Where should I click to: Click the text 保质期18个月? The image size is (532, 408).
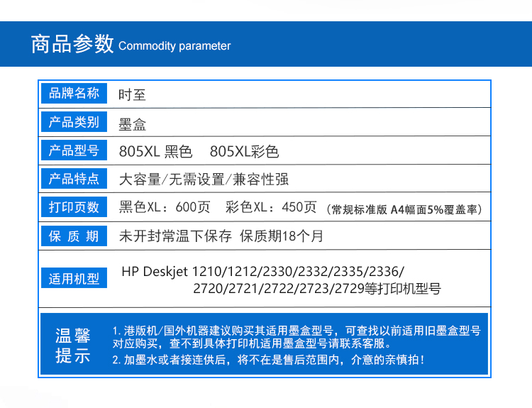click(282, 236)
